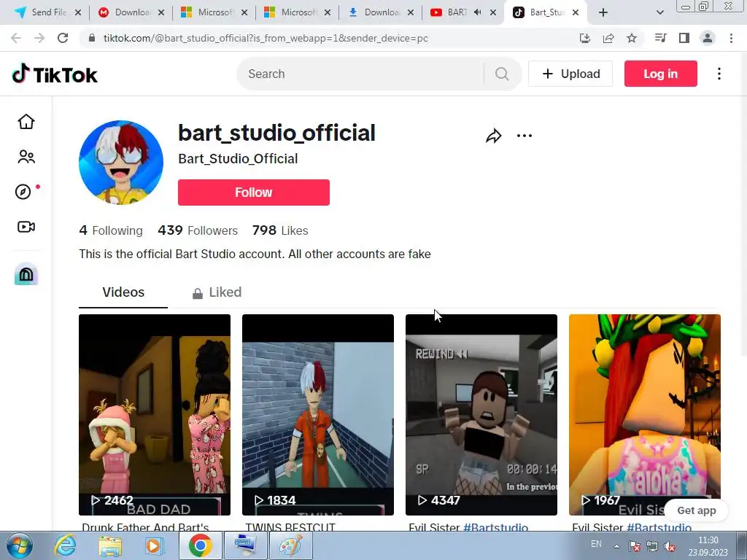Click the bart_studio_official profile avatar
The image size is (747, 560).
point(121,163)
